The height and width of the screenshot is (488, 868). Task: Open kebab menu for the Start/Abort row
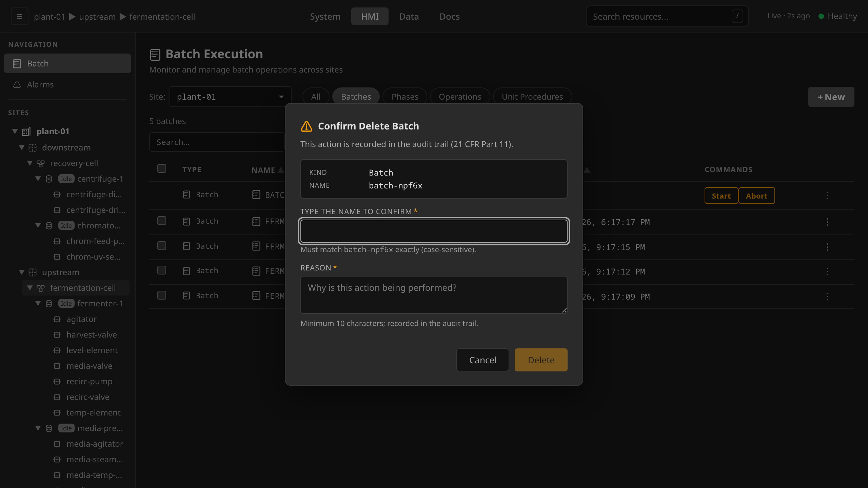(x=827, y=196)
